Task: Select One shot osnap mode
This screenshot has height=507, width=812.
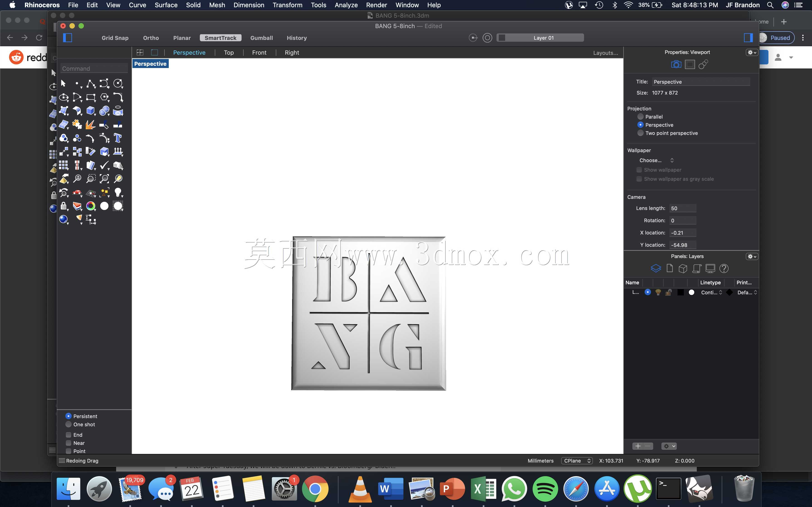Action: [68, 424]
